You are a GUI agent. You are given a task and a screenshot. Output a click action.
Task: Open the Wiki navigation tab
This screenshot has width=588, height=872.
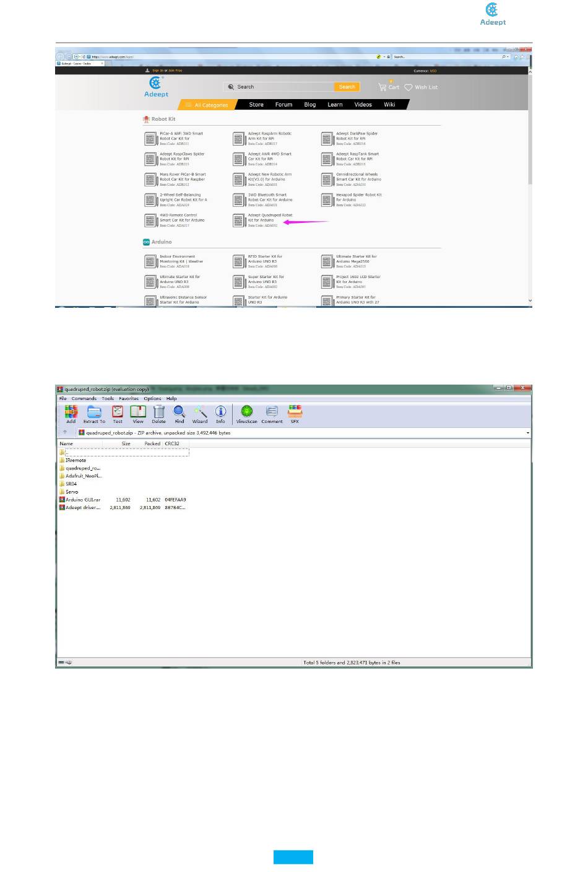(389, 105)
